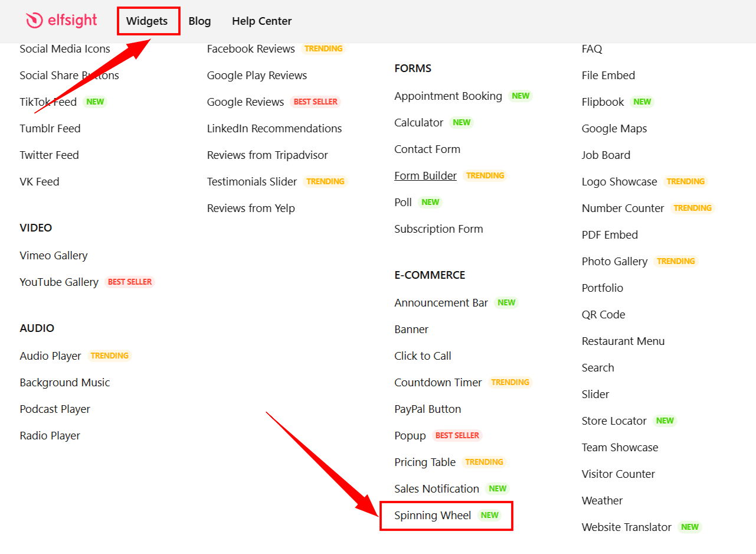
Task: Open the Twitter Feed widget
Action: [x=49, y=155]
